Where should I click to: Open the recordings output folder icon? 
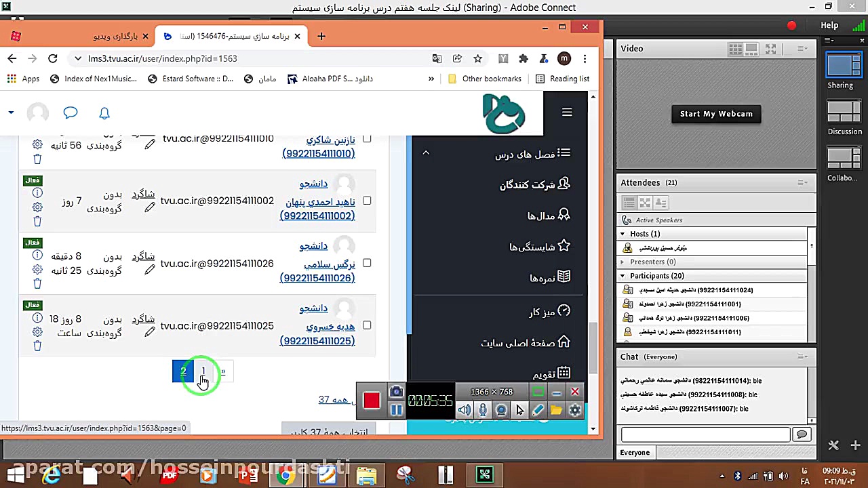click(556, 409)
